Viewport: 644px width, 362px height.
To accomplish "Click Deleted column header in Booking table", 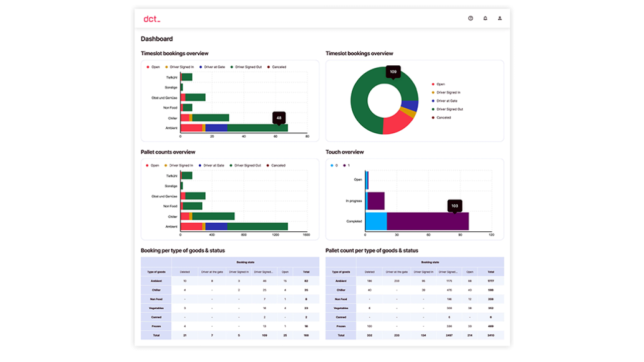I will click(185, 272).
